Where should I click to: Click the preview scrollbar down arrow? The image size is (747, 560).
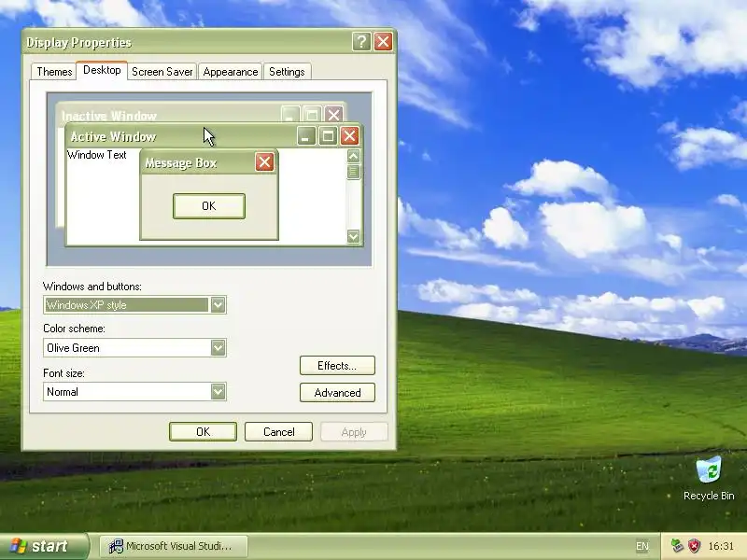(x=354, y=236)
